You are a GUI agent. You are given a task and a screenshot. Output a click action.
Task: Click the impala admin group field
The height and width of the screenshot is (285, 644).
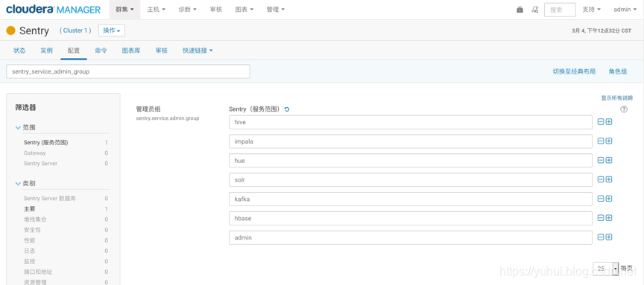click(410, 141)
